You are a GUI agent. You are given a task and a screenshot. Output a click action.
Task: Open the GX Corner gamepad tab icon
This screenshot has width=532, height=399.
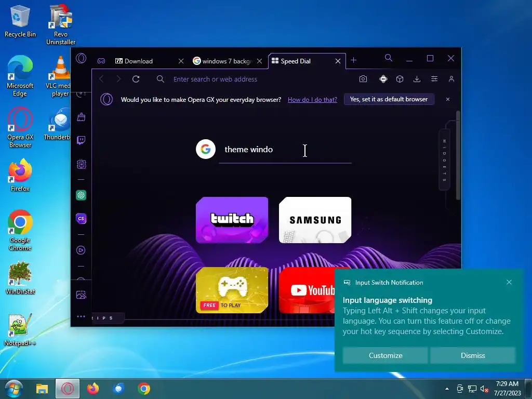pyautogui.click(x=101, y=61)
